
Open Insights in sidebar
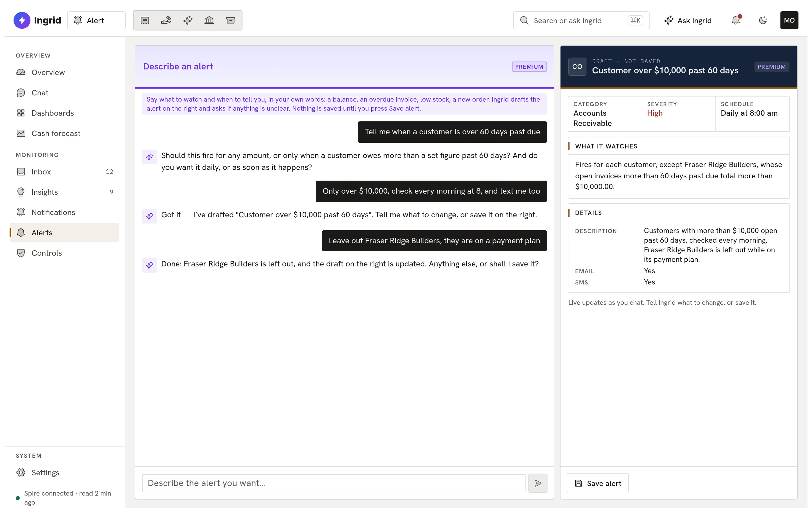(64, 192)
